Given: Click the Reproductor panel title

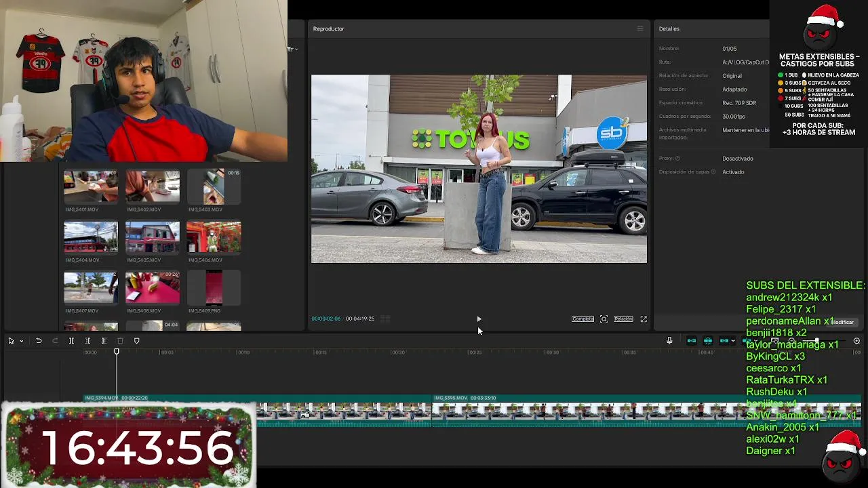Looking at the screenshot, I should click(329, 28).
